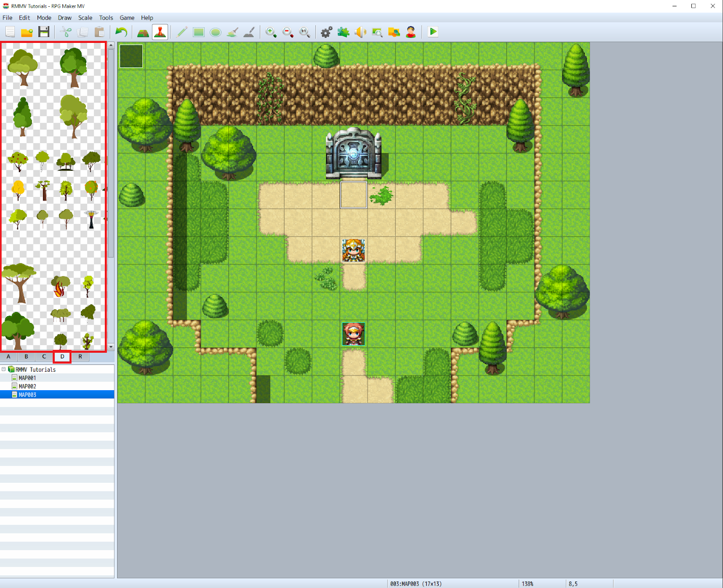Open the Draw menu
This screenshot has width=723, height=588.
coord(65,18)
